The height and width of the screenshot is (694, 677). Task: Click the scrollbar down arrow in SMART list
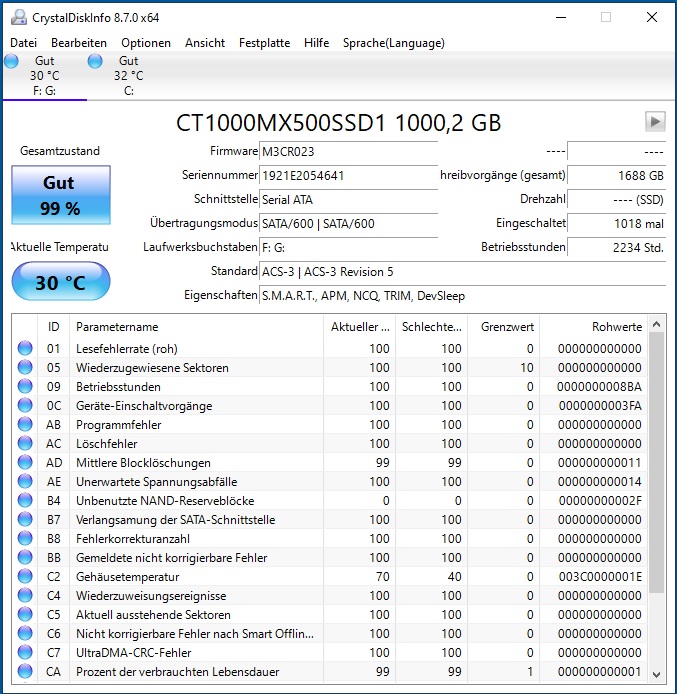tap(657, 674)
